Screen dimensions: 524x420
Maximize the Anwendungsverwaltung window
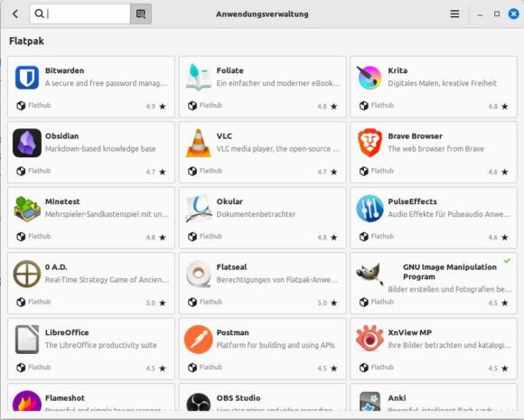497,14
